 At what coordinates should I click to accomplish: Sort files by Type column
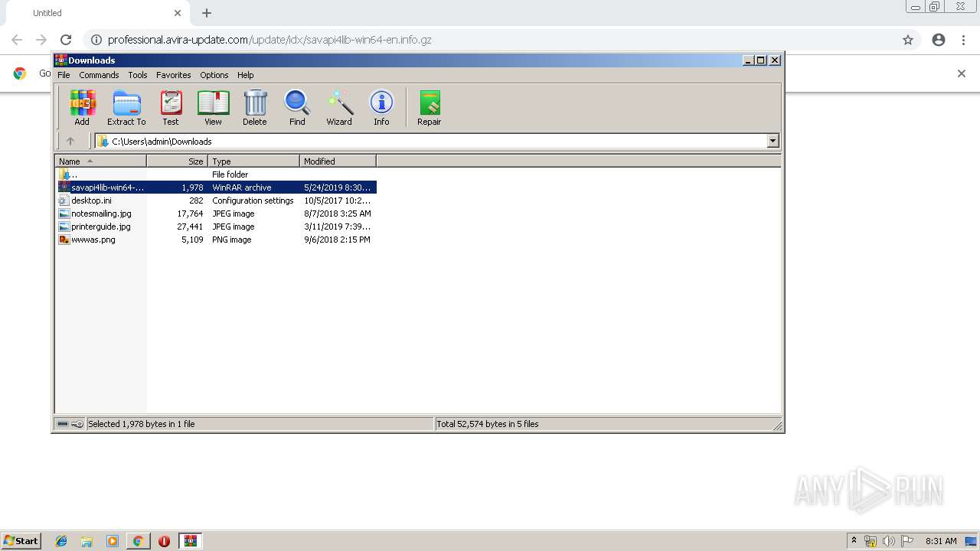pos(254,161)
